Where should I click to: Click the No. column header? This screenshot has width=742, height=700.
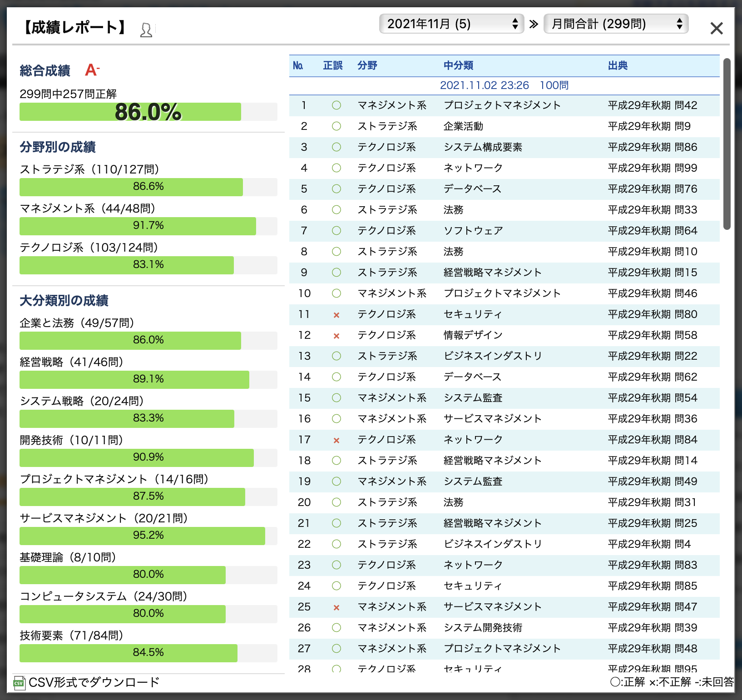click(298, 65)
